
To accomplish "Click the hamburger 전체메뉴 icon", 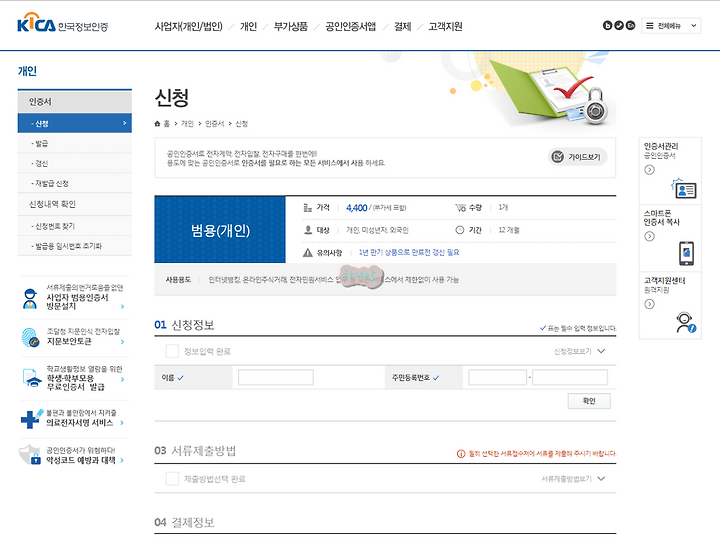I will point(649,26).
